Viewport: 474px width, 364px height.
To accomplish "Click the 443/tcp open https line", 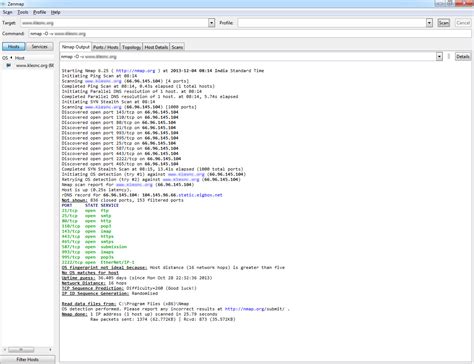I will (x=88, y=236).
